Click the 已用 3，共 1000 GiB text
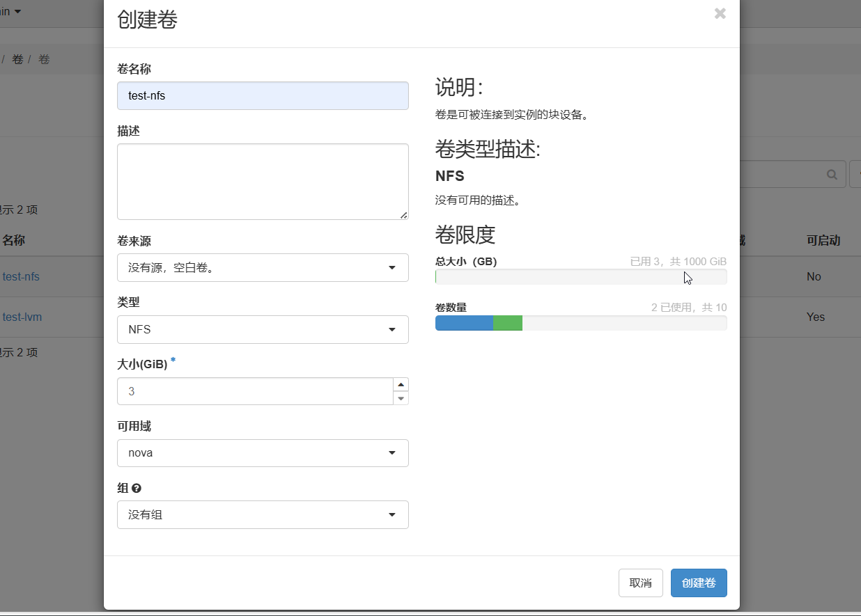The width and height of the screenshot is (861, 616). [678, 261]
